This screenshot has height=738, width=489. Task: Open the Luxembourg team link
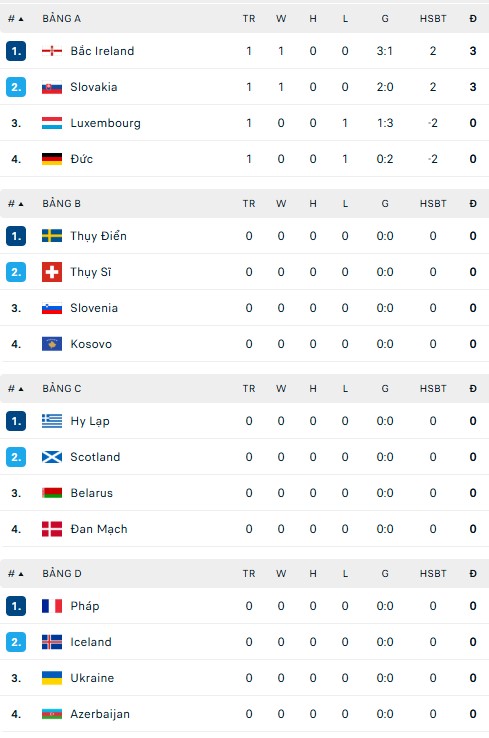(105, 123)
